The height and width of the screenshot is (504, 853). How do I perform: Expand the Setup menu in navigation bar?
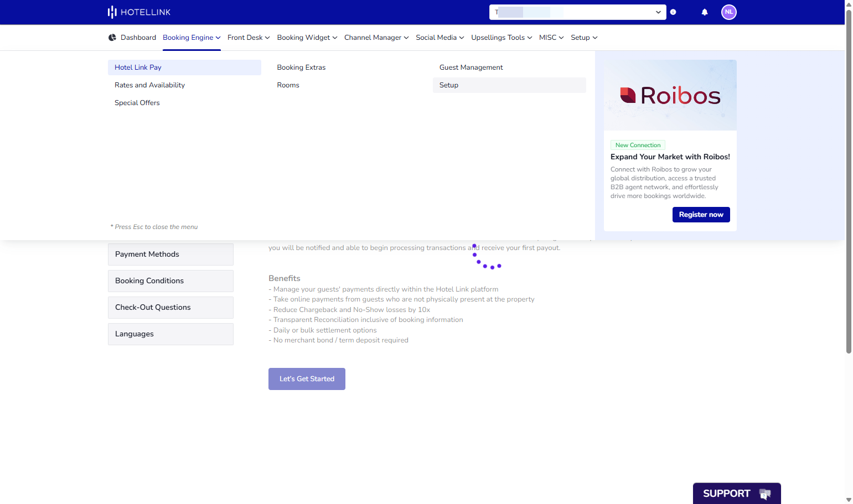[584, 38]
